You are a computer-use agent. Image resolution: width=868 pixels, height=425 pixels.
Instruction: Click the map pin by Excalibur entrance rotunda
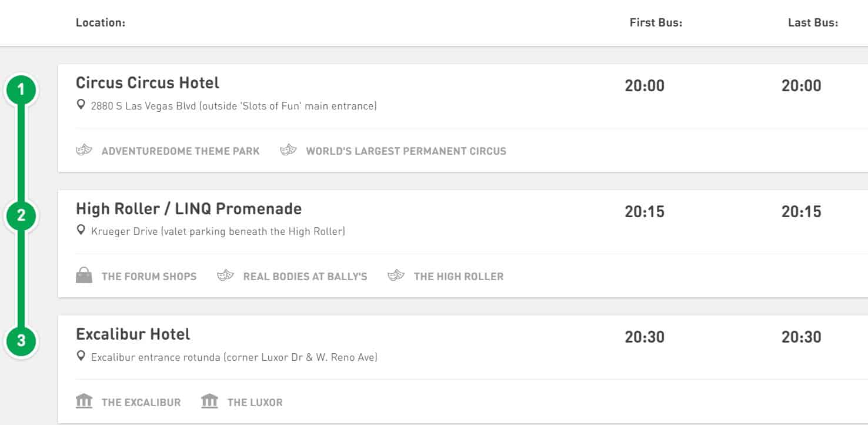pyautogui.click(x=81, y=356)
